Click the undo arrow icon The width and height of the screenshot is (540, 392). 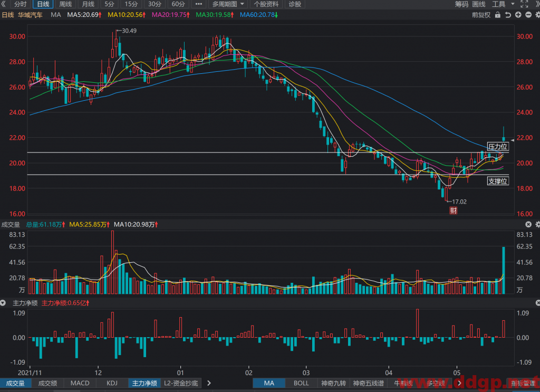[508, 15]
